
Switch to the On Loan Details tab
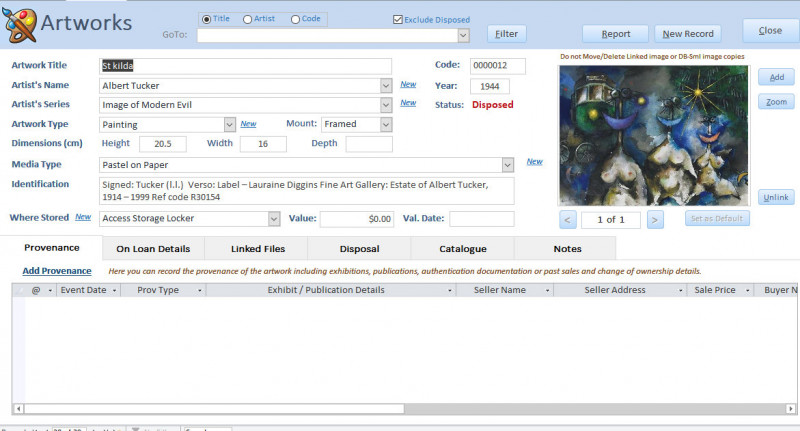tap(153, 248)
